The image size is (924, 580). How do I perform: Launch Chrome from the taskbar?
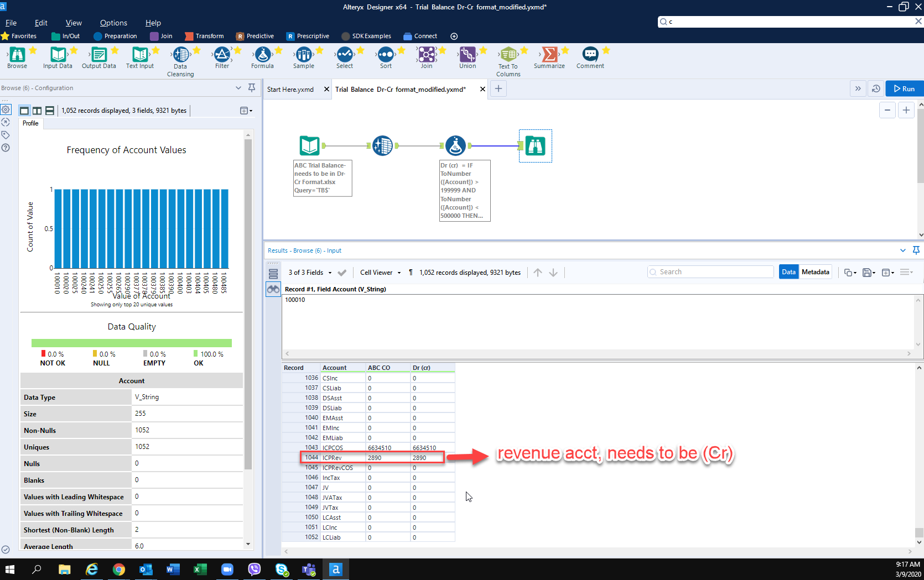[x=119, y=569]
